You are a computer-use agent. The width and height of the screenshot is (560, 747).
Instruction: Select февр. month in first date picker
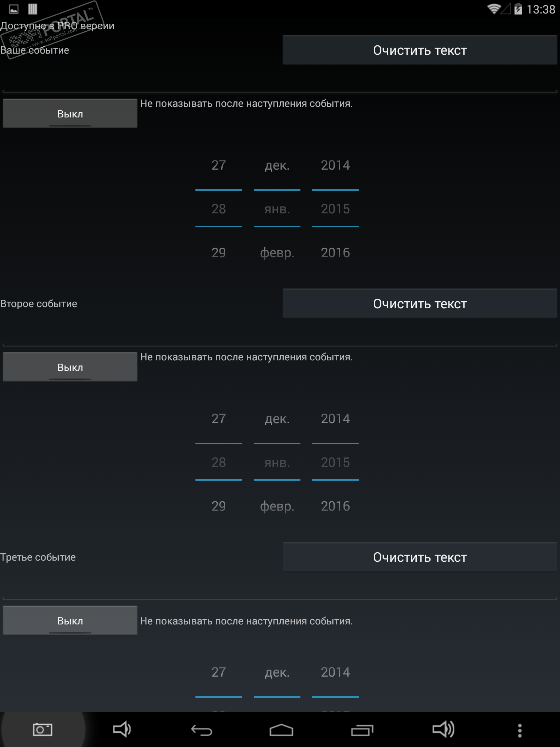[277, 253]
